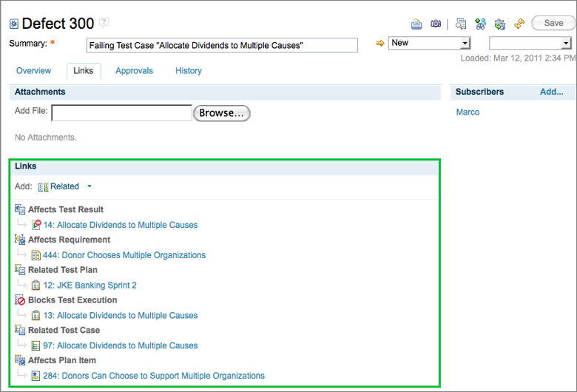Click the Related Test Case heading

tap(64, 330)
